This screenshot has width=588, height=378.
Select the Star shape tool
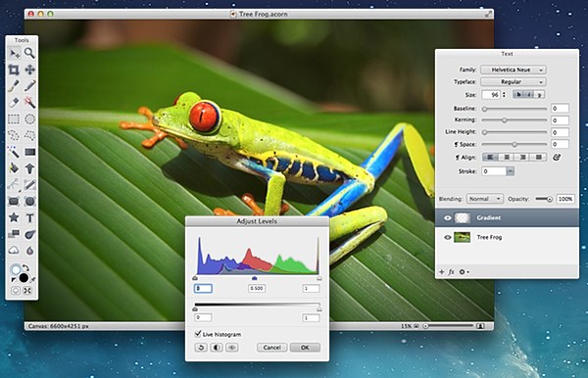[14, 217]
